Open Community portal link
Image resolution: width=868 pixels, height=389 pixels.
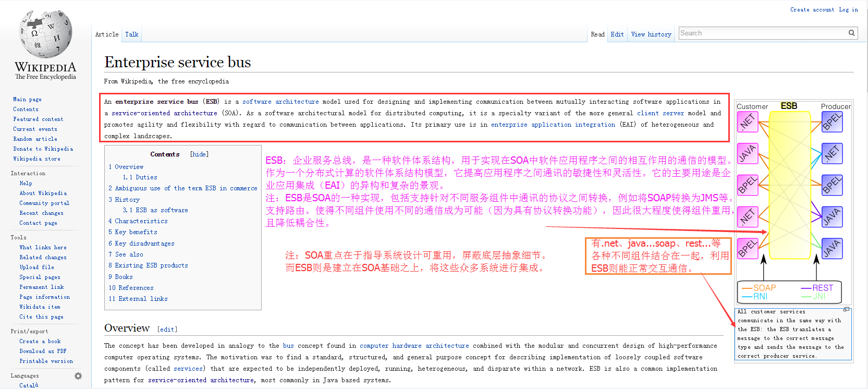point(44,203)
